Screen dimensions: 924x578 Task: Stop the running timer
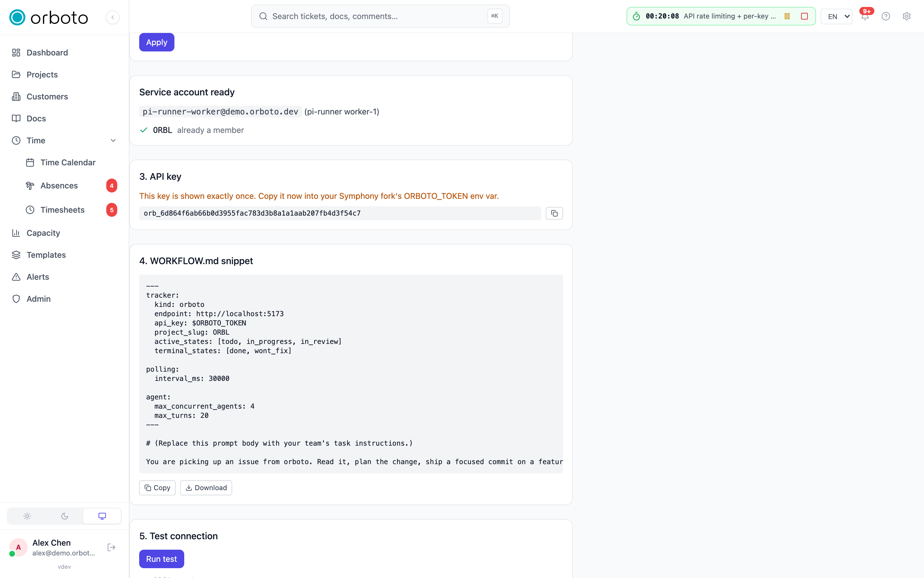[804, 16]
